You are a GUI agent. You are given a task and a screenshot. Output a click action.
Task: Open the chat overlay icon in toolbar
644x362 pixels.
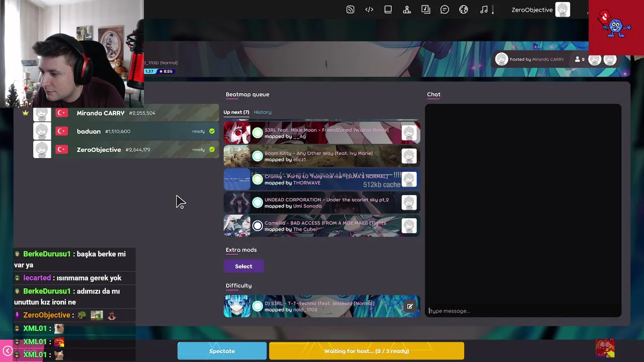(445, 10)
